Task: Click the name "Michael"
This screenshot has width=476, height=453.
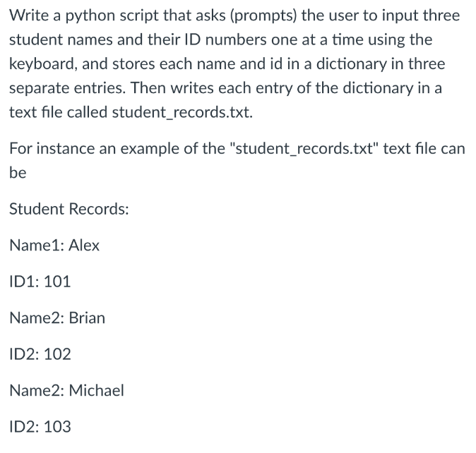Action: [96, 390]
